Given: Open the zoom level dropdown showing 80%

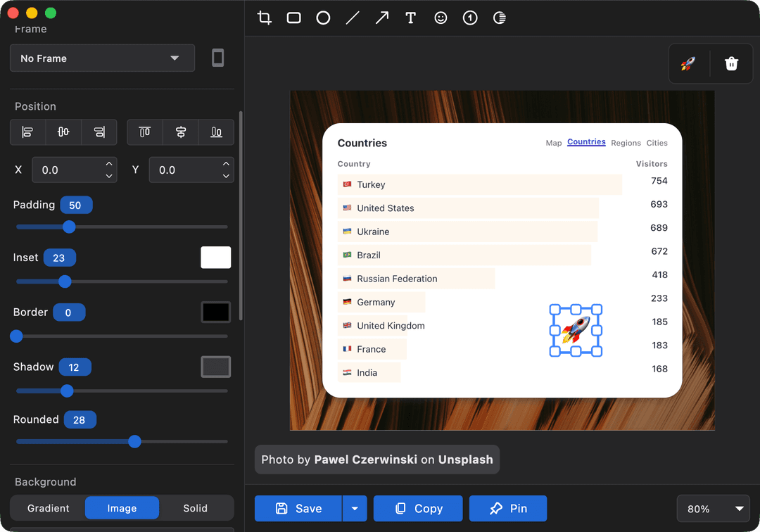Looking at the screenshot, I should (713, 508).
